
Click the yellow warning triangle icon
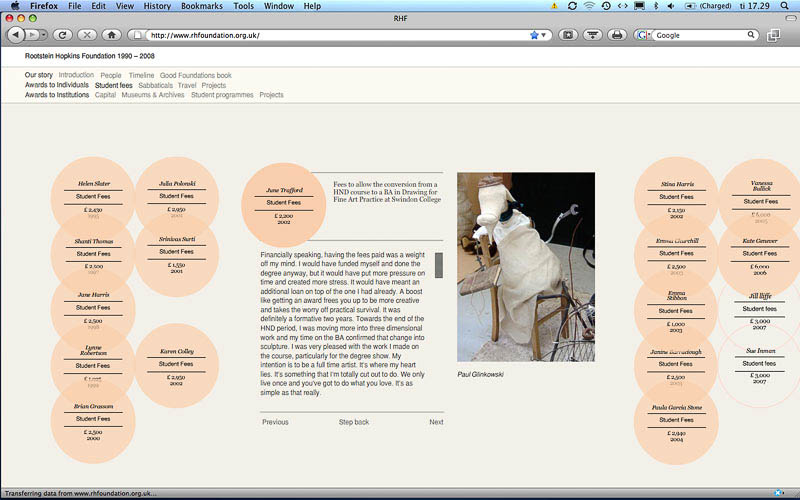click(554, 6)
